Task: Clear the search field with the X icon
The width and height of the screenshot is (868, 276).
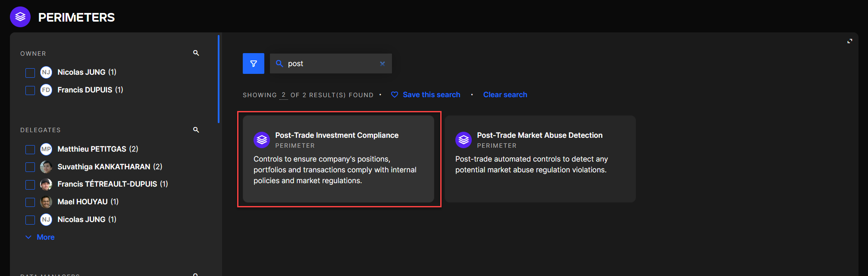Action: [382, 63]
